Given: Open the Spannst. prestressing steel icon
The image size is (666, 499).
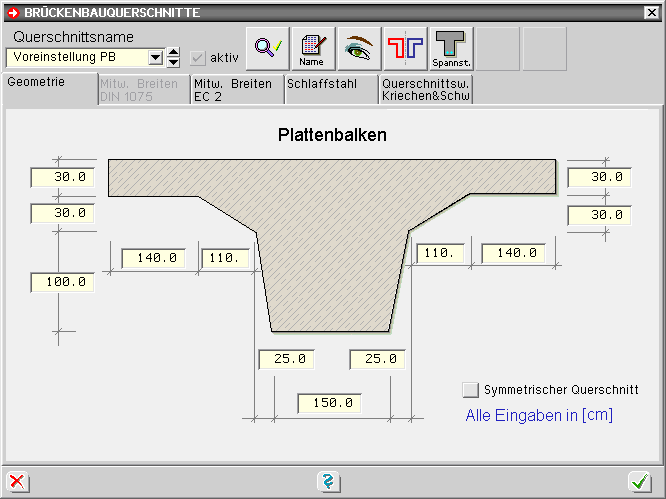Looking at the screenshot, I should 451,48.
